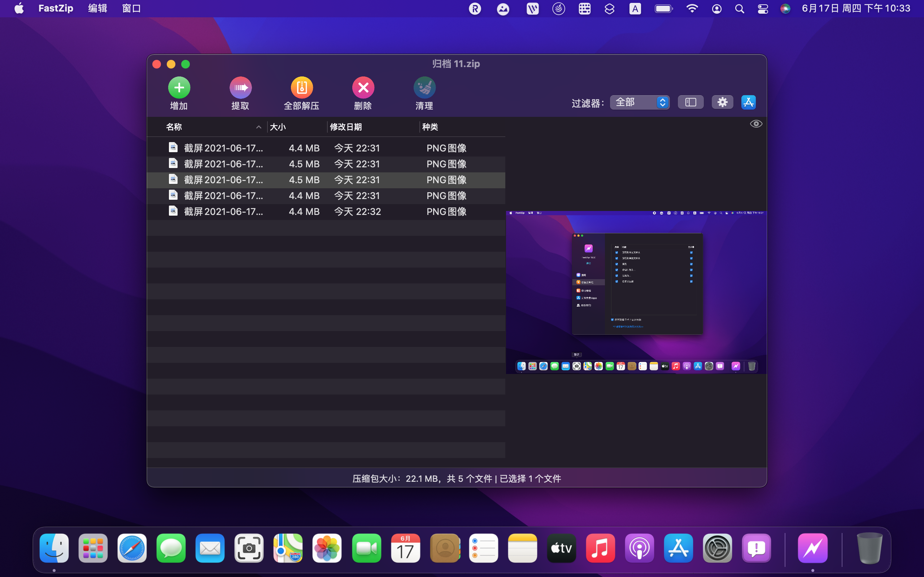Image resolution: width=924 pixels, height=577 pixels.
Task: Click the App Store icon in FastZip toolbar
Action: [x=748, y=102]
